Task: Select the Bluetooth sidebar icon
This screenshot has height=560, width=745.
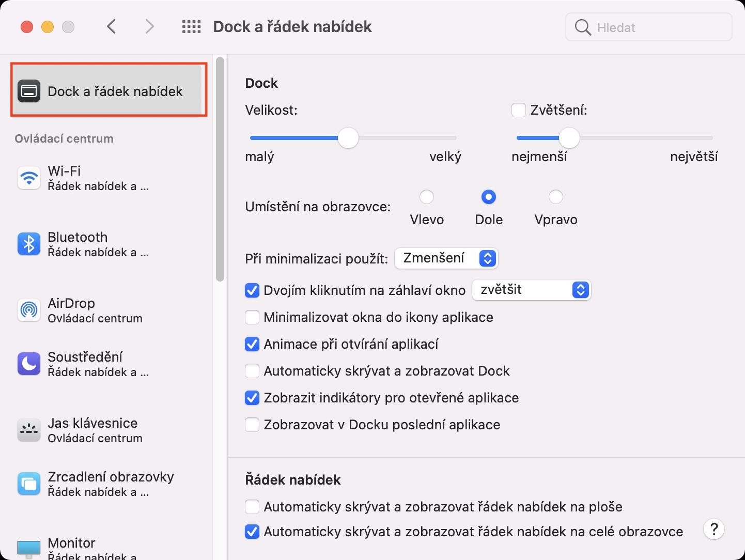Action: [29, 244]
